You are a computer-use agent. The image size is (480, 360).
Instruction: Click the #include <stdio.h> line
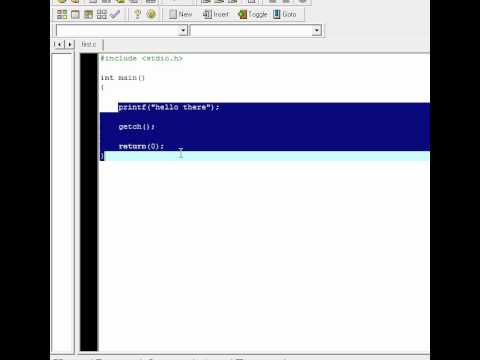point(142,59)
